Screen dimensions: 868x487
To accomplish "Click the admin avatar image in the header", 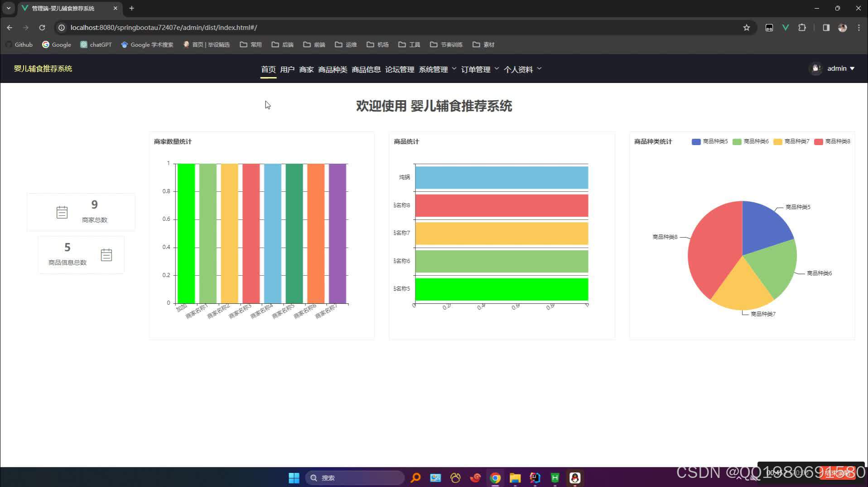I will click(x=816, y=68).
